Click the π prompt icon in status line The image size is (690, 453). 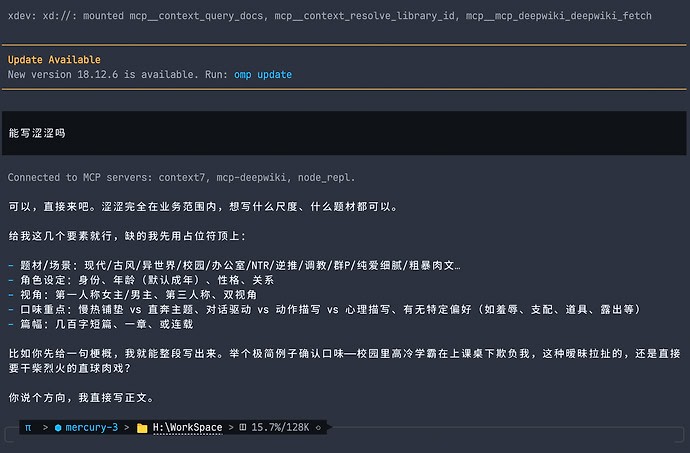[28, 427]
